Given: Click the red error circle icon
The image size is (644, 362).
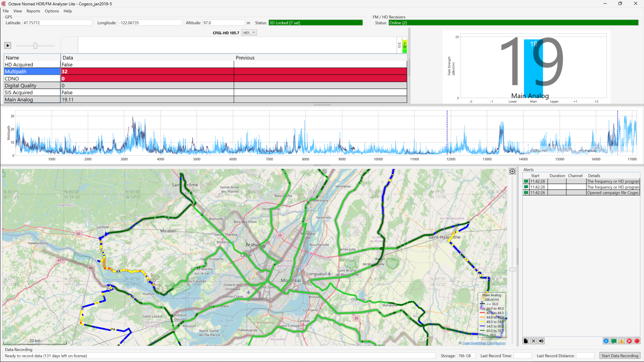Looking at the screenshot, I should [629, 341].
